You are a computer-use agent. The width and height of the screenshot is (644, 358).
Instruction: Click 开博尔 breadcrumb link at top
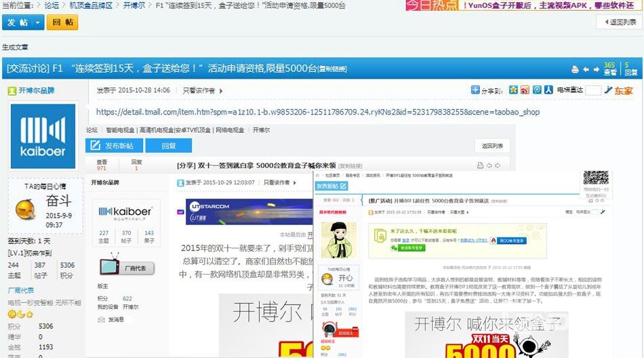coord(134,5)
